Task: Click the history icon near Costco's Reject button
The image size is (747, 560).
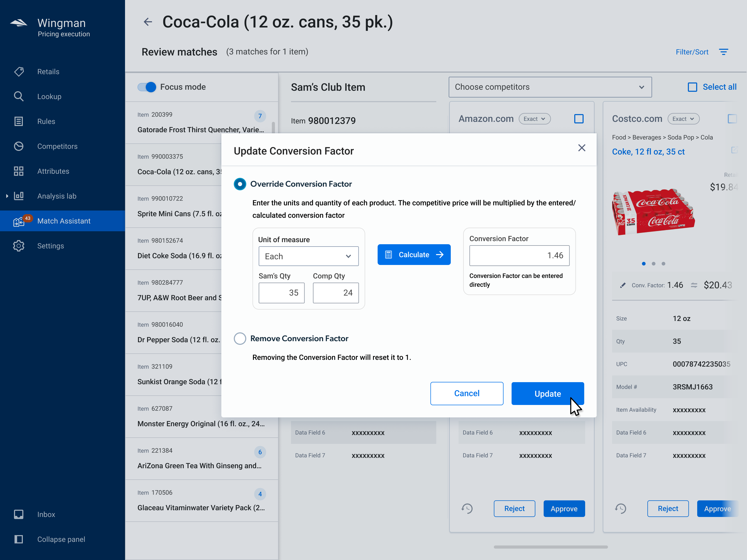Action: (x=621, y=508)
